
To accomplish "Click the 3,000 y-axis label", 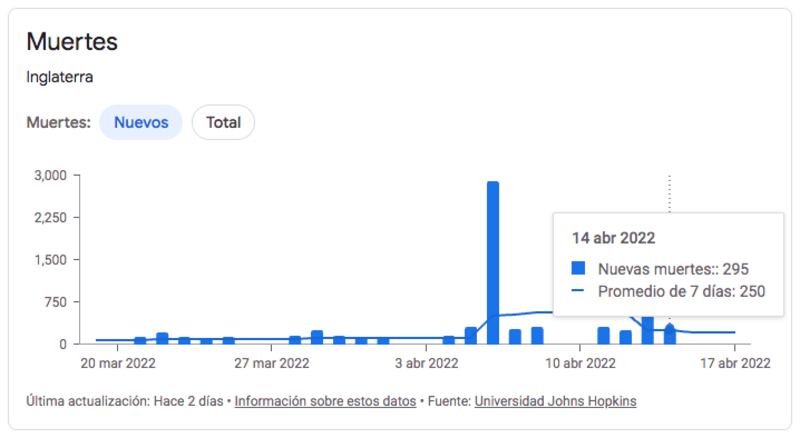I will tap(51, 175).
